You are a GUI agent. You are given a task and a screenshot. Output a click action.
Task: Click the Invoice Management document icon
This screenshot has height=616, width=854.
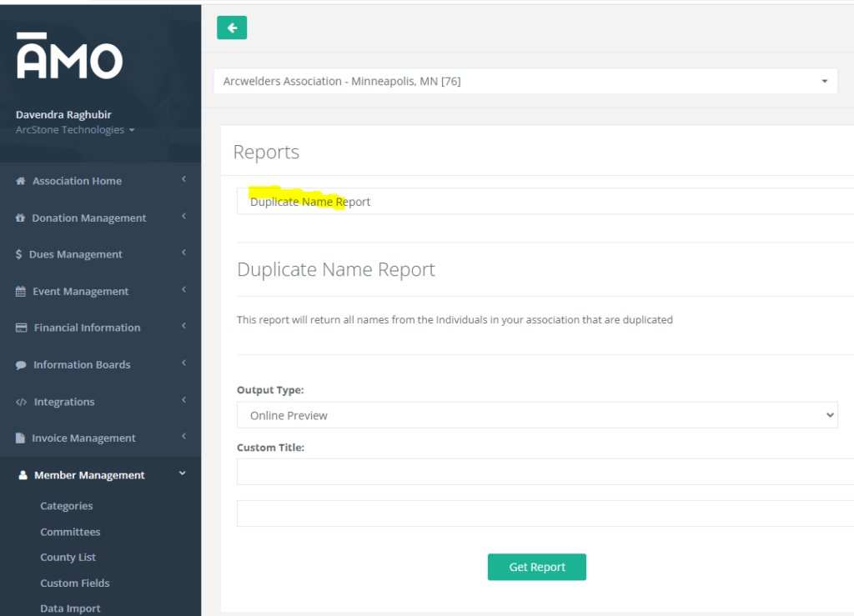pos(21,438)
